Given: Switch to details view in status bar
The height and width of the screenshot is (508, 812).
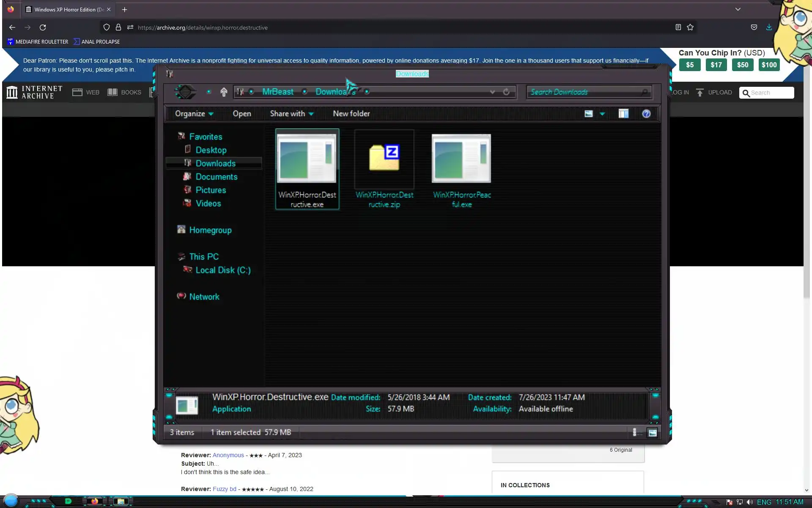Looking at the screenshot, I should pos(635,432).
